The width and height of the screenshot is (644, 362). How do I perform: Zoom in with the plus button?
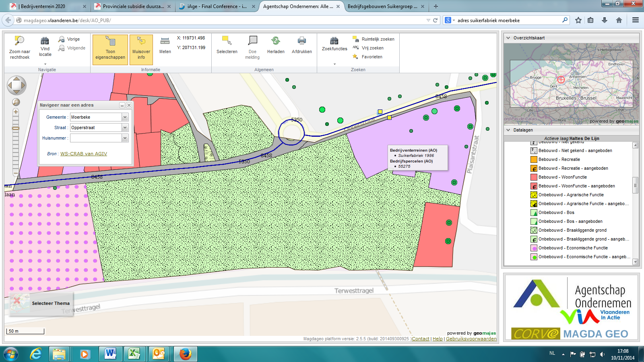click(x=16, y=112)
